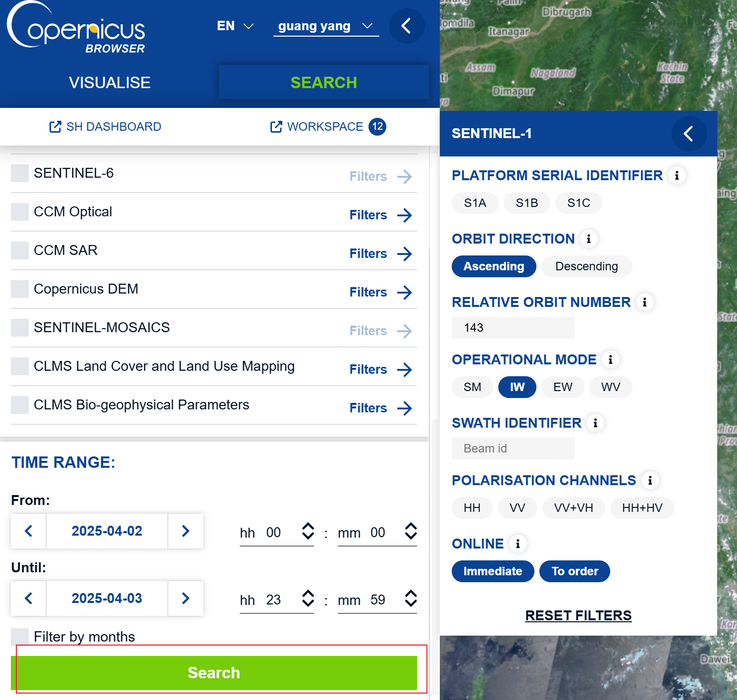
Task: Click the Workspace external link icon
Action: pyautogui.click(x=276, y=127)
